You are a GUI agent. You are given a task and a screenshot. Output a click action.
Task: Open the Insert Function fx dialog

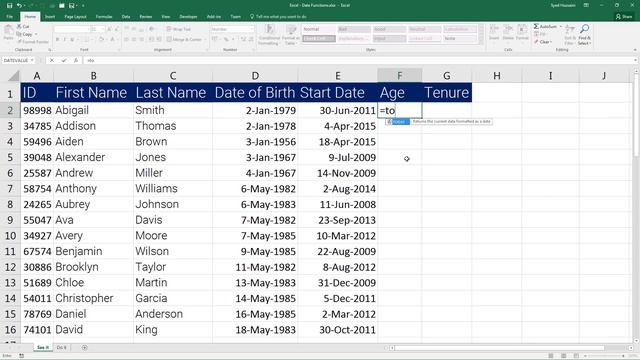coord(76,60)
